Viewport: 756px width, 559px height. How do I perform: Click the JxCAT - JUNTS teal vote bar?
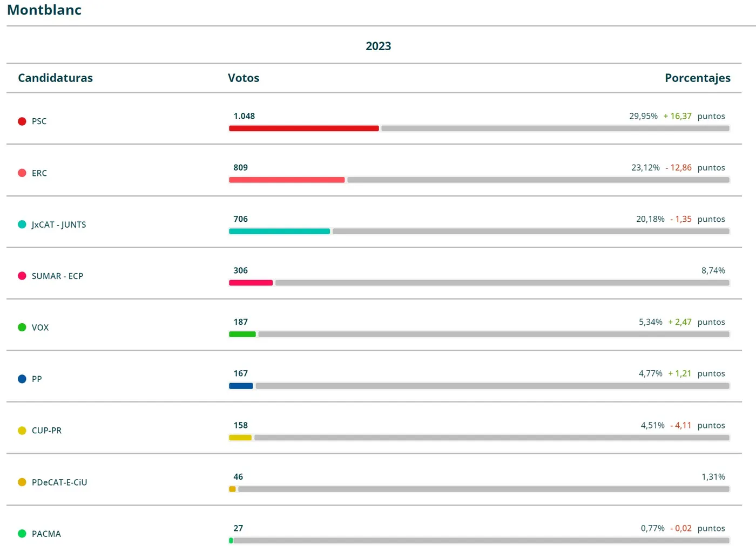coord(279,231)
